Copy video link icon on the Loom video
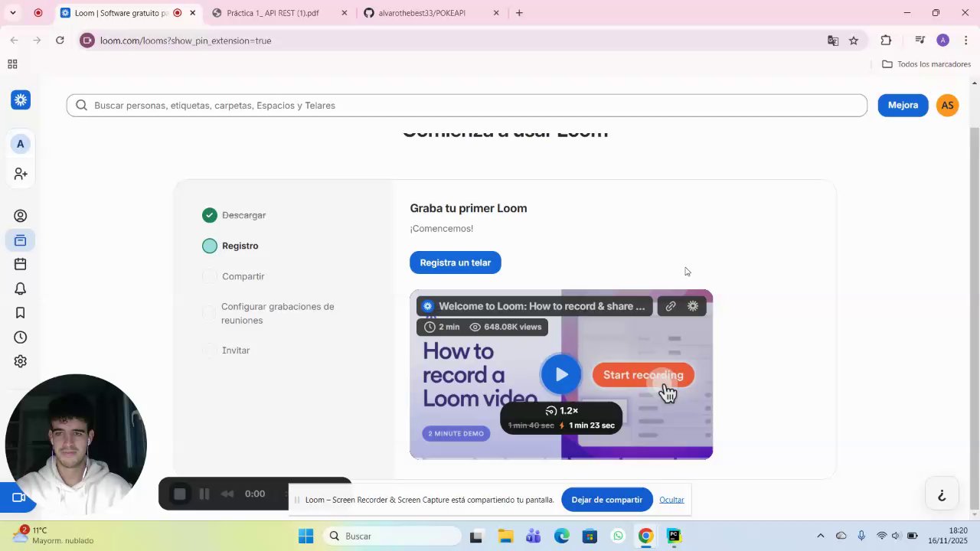Image resolution: width=980 pixels, height=551 pixels. [671, 306]
